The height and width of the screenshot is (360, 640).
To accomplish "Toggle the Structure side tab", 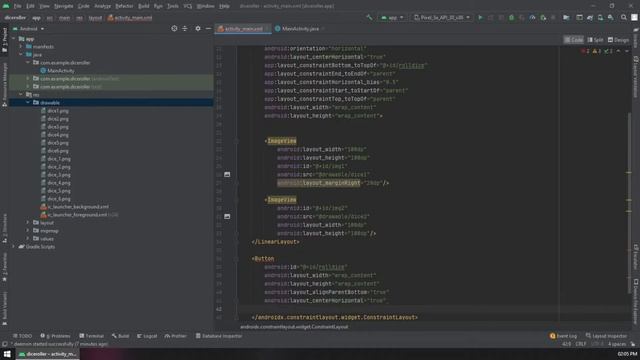I will [x=4, y=229].
